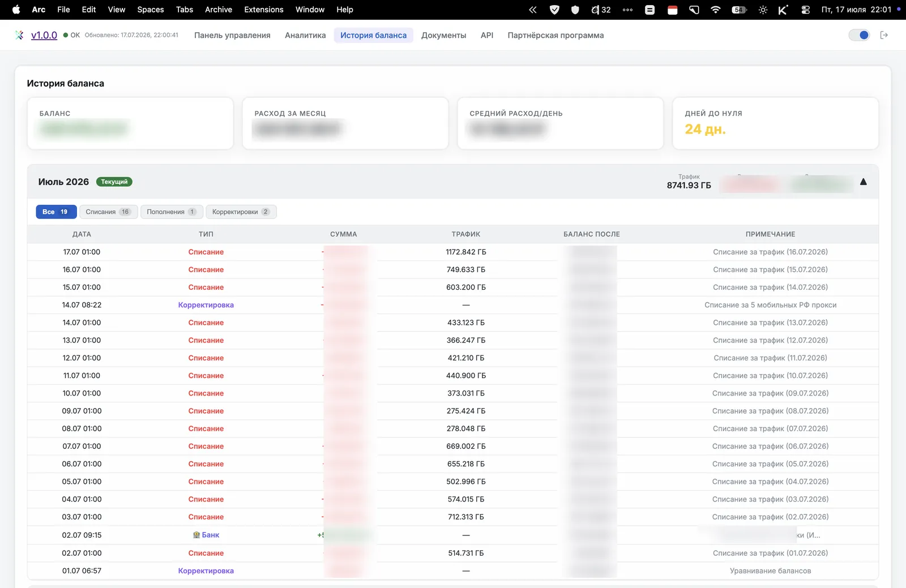Filter by Все 19
This screenshot has width=906, height=588.
55,212
